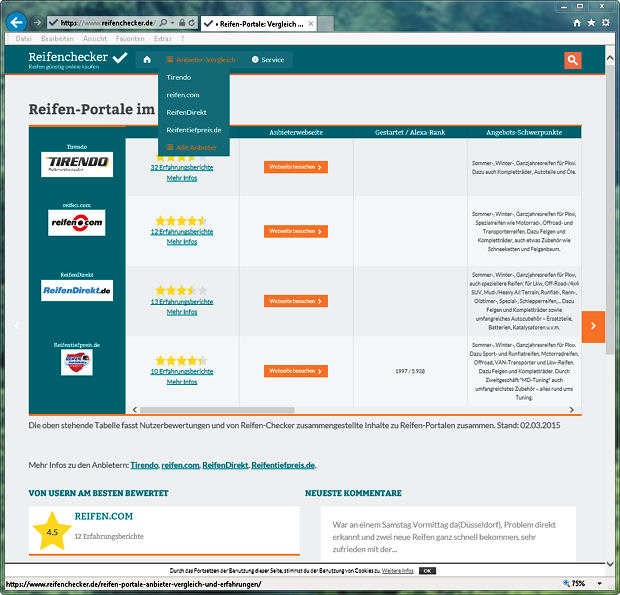
Task: Click table horizontal scrollbar left arrow
Action: click(135, 410)
